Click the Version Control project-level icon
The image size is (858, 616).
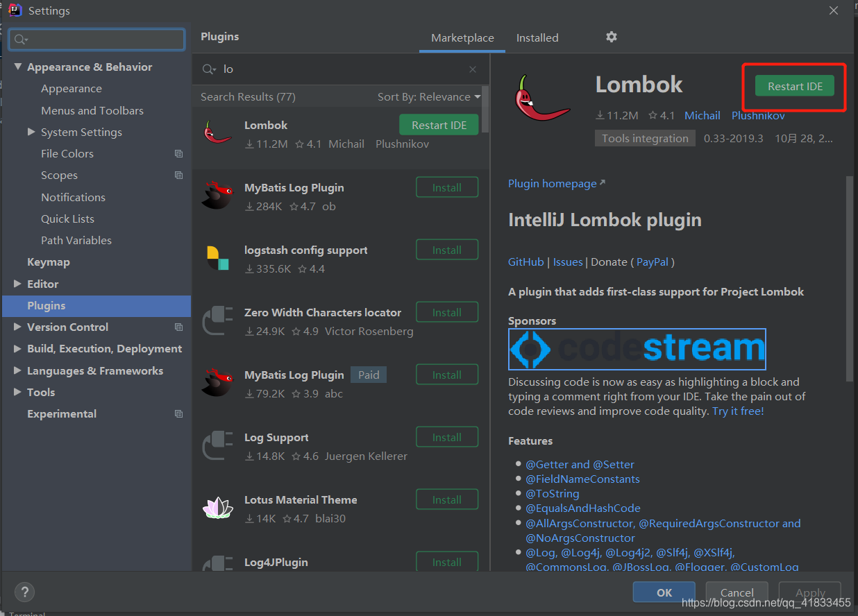point(178,327)
